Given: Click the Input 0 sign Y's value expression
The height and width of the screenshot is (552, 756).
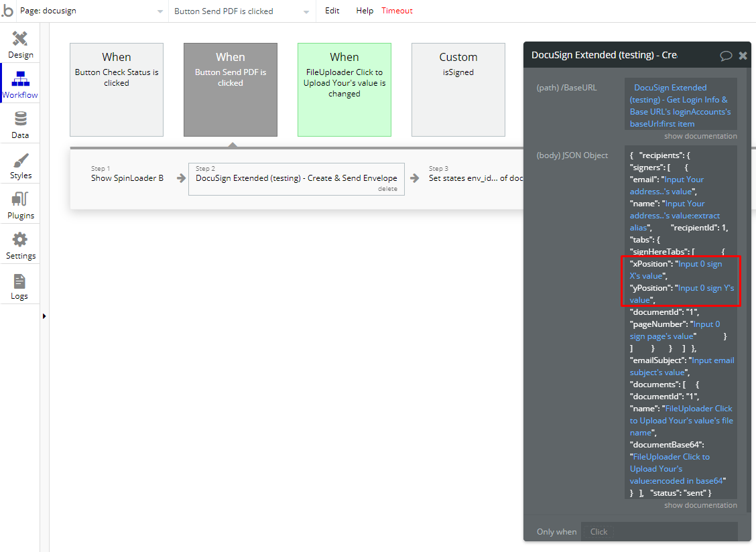Looking at the screenshot, I should (682, 294).
